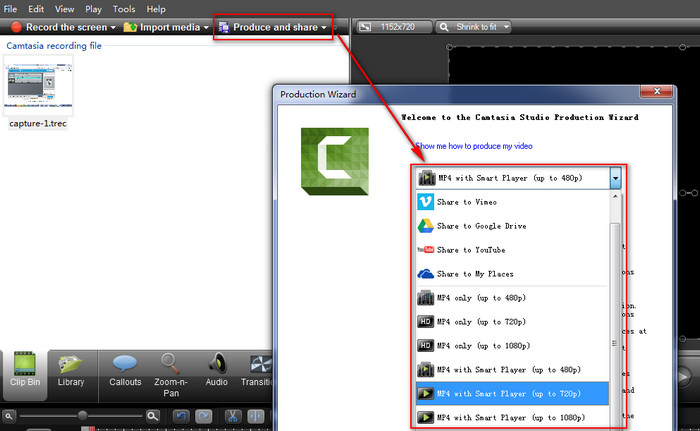The width and height of the screenshot is (700, 431).
Task: Click the Record the screen button
Action: click(59, 27)
